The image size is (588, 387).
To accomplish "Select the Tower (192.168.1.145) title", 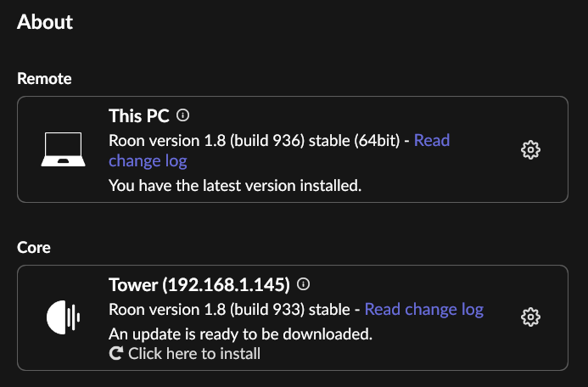I will pos(199,285).
